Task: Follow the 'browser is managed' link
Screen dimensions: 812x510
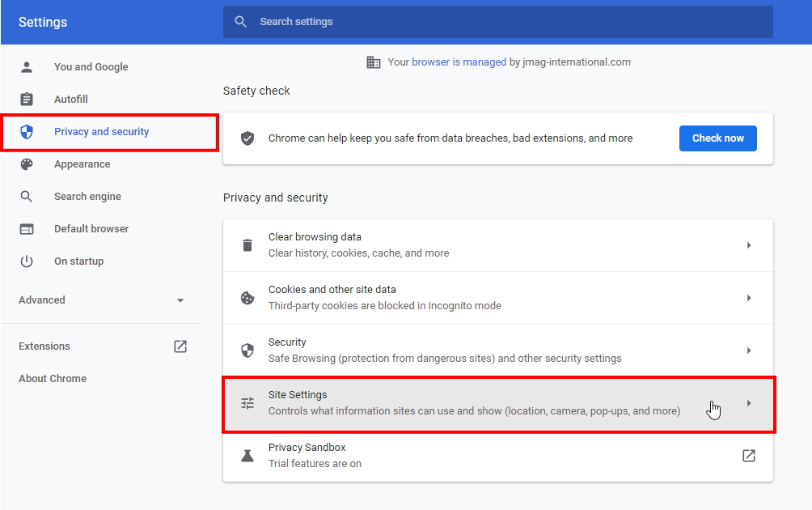Action: [459, 62]
